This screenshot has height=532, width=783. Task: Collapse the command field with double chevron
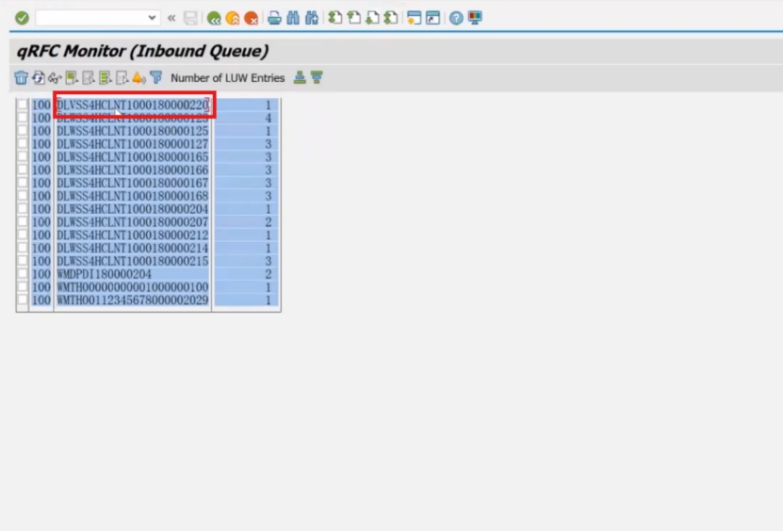[171, 19]
